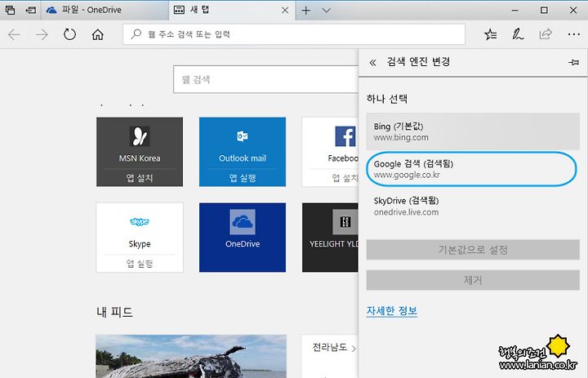This screenshot has width=588, height=378.
Task: Click the 제거 button
Action: (x=473, y=280)
